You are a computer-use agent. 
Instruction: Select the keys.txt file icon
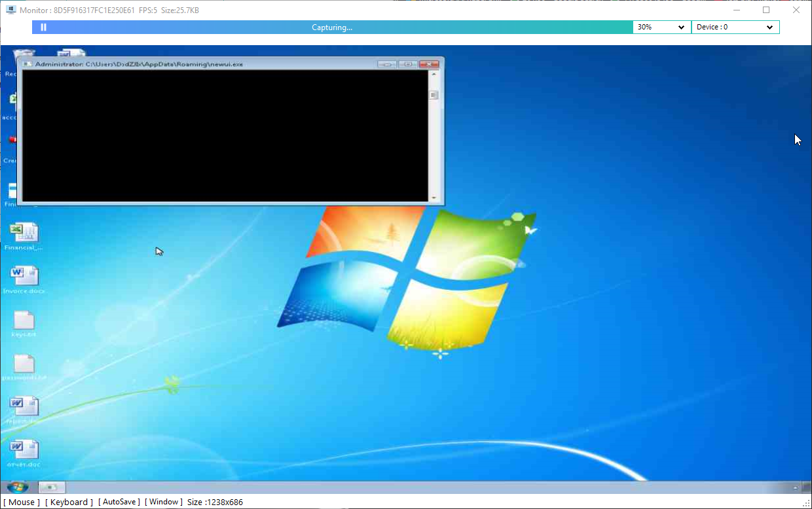click(24, 323)
